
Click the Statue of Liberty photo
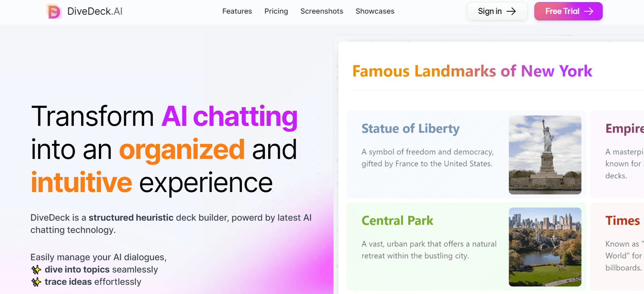[545, 155]
